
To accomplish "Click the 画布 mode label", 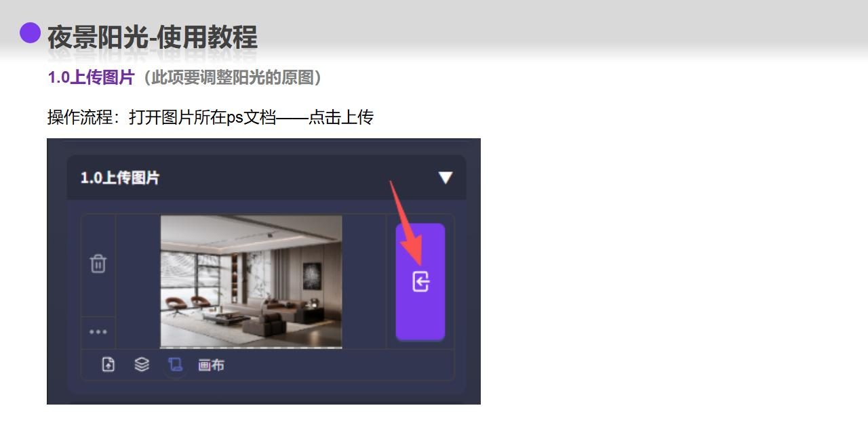I will [211, 365].
